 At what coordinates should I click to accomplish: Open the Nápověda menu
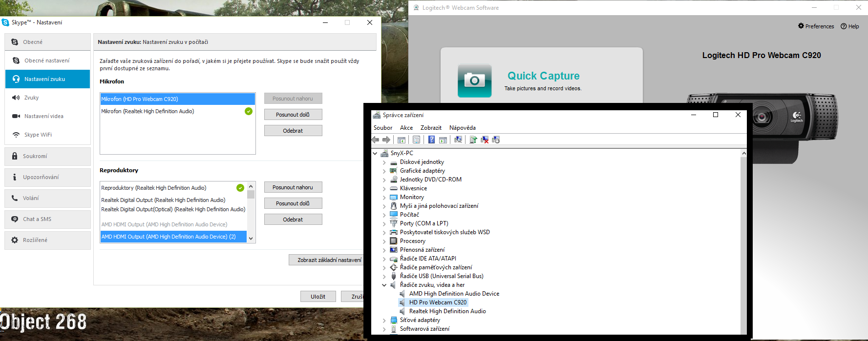click(463, 128)
